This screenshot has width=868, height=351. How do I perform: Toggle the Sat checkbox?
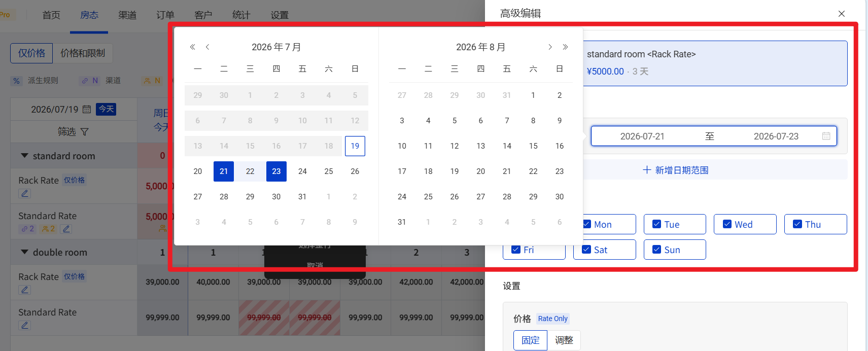click(586, 250)
